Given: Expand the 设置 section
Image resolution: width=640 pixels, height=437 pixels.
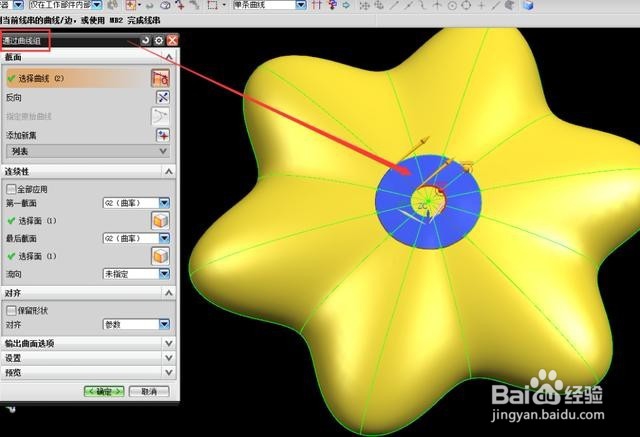Looking at the screenshot, I should coord(168,358).
